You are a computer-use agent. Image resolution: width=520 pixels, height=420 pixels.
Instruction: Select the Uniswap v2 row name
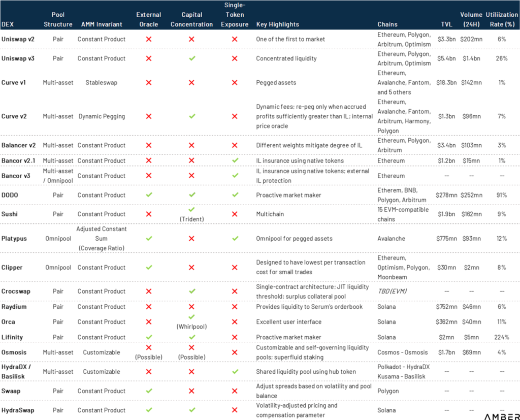18,39
